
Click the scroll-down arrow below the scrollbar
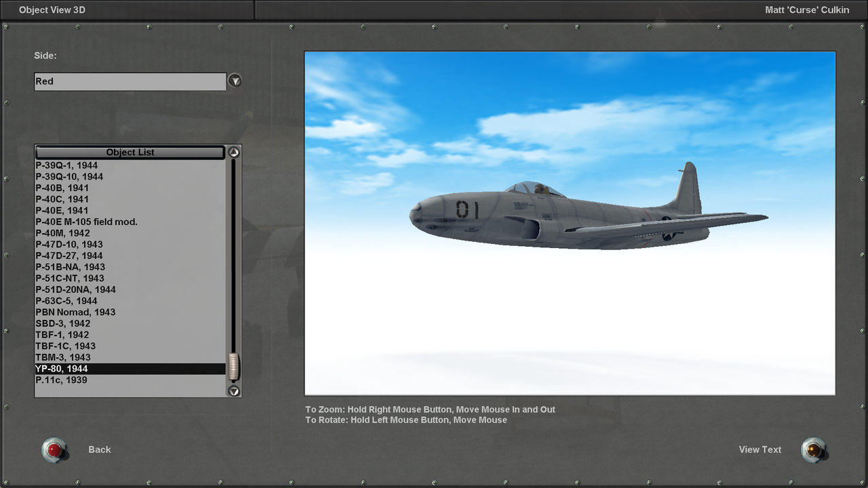click(233, 391)
